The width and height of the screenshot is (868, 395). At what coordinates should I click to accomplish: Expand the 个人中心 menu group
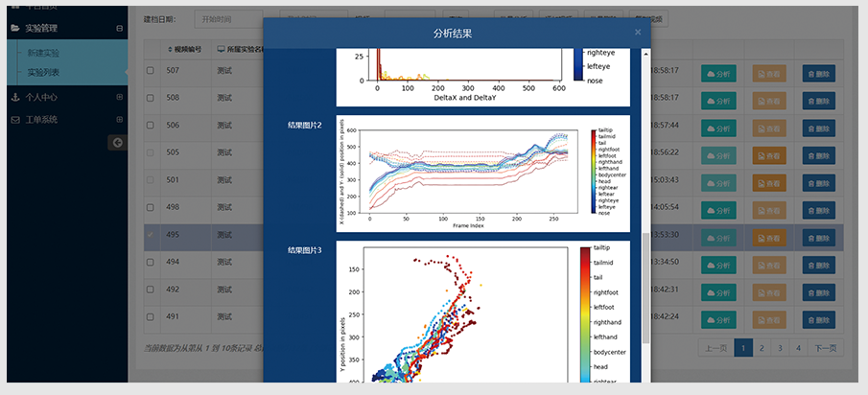click(119, 98)
